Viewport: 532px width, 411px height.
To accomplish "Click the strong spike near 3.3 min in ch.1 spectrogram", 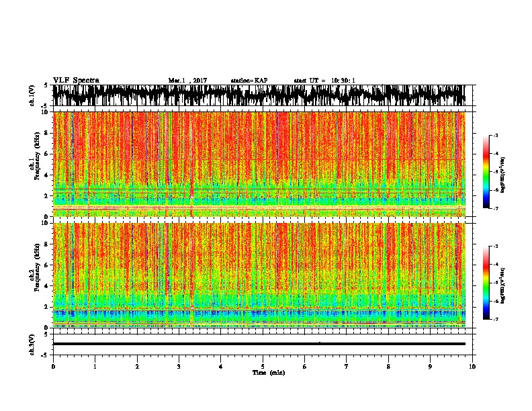I will (x=191, y=164).
